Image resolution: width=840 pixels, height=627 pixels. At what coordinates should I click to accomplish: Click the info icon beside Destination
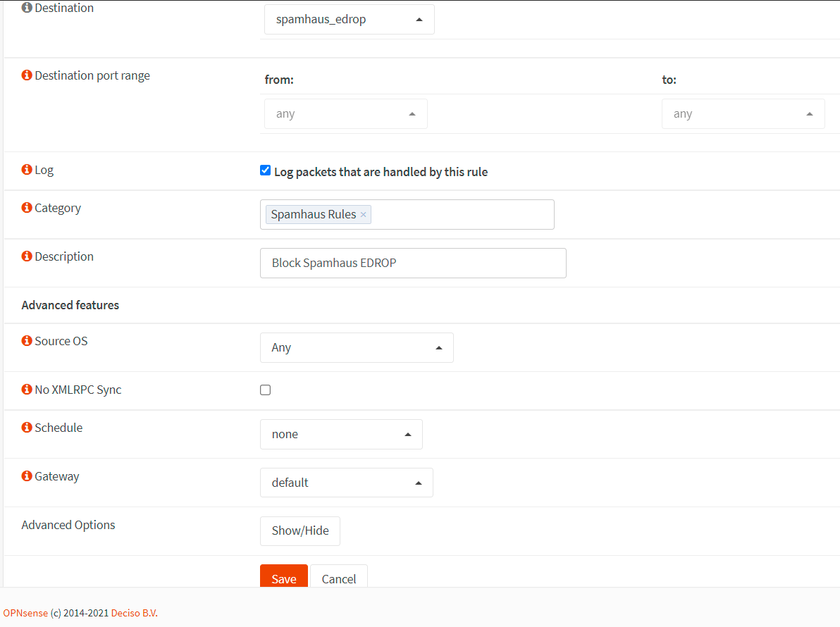coord(27,8)
